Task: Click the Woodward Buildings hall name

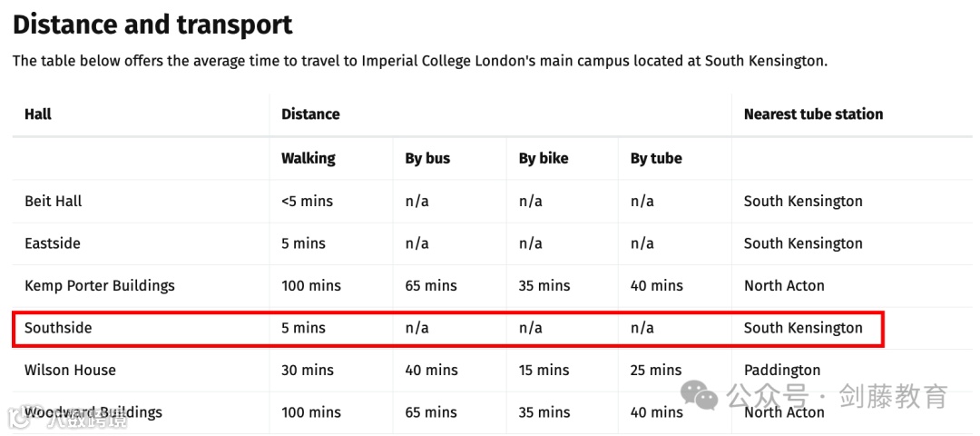Action: click(x=93, y=412)
